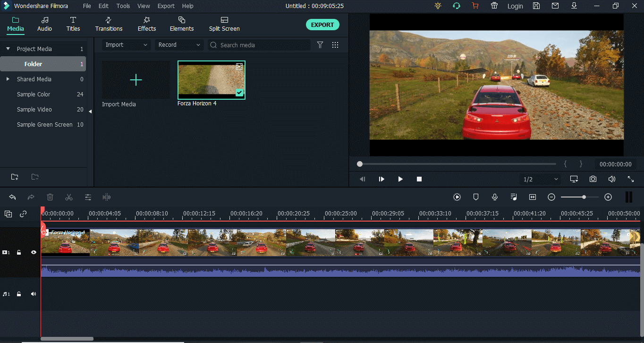Expand the Shared Media tree item
This screenshot has width=644, height=343.
point(8,79)
